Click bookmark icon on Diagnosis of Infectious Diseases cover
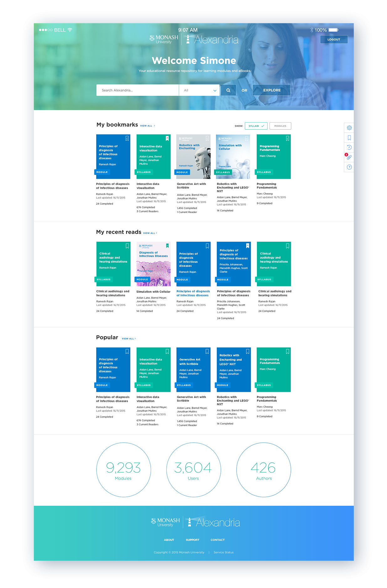The width and height of the screenshot is (387, 588). [x=167, y=246]
